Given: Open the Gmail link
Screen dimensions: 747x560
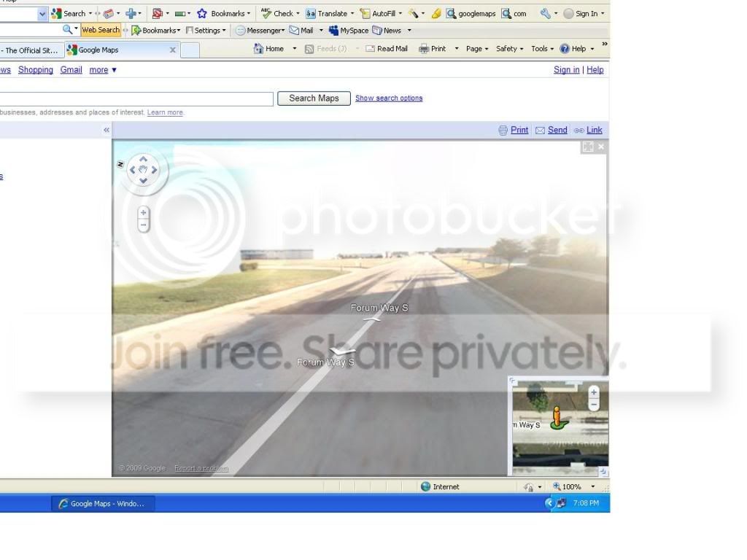Looking at the screenshot, I should pyautogui.click(x=71, y=70).
